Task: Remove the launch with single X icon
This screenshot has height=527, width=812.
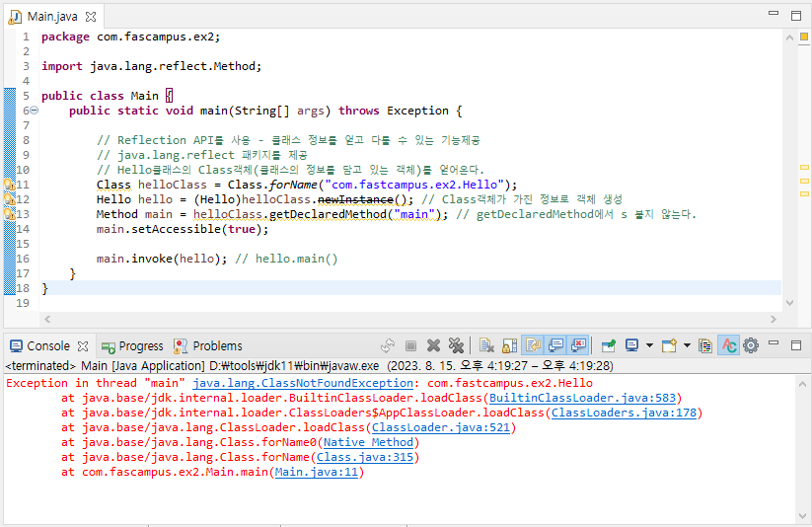Action: pyautogui.click(x=433, y=345)
